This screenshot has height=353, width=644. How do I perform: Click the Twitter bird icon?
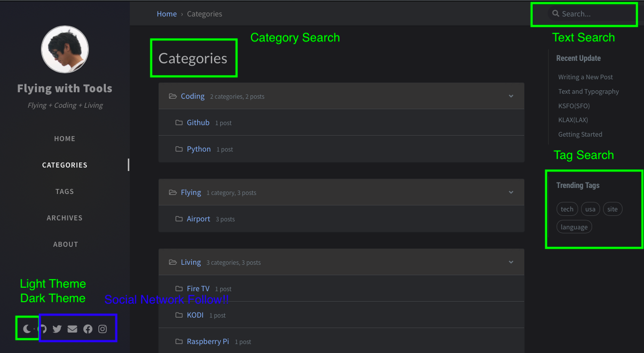(x=57, y=329)
